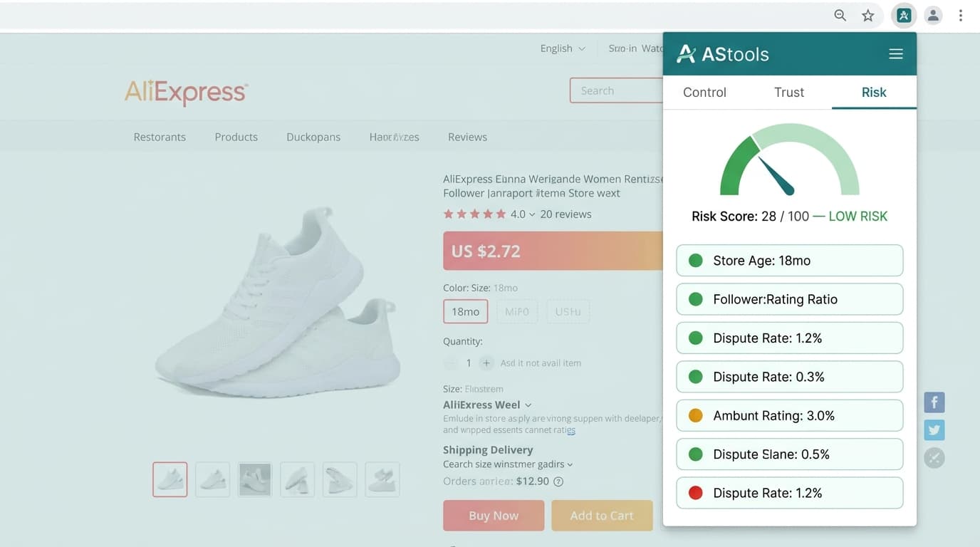Click the Add to Cart button
Viewport: 980px width, 547px height.
pos(602,516)
